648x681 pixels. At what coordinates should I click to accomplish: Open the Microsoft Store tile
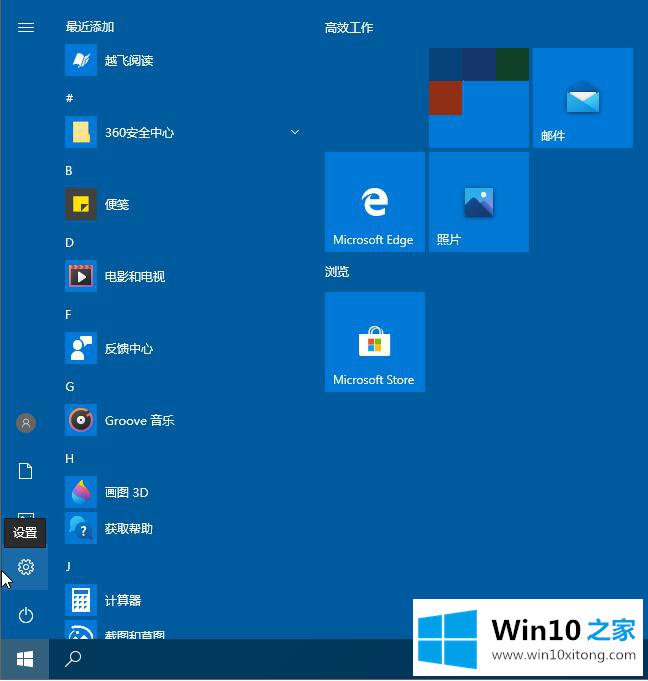tap(374, 342)
